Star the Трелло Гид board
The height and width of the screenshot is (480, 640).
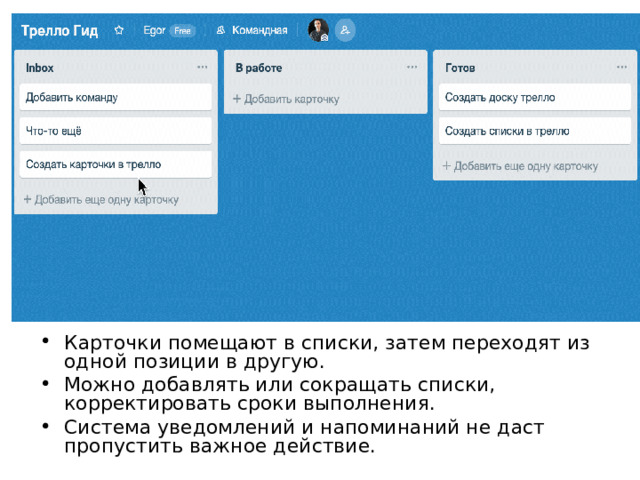coord(119,30)
